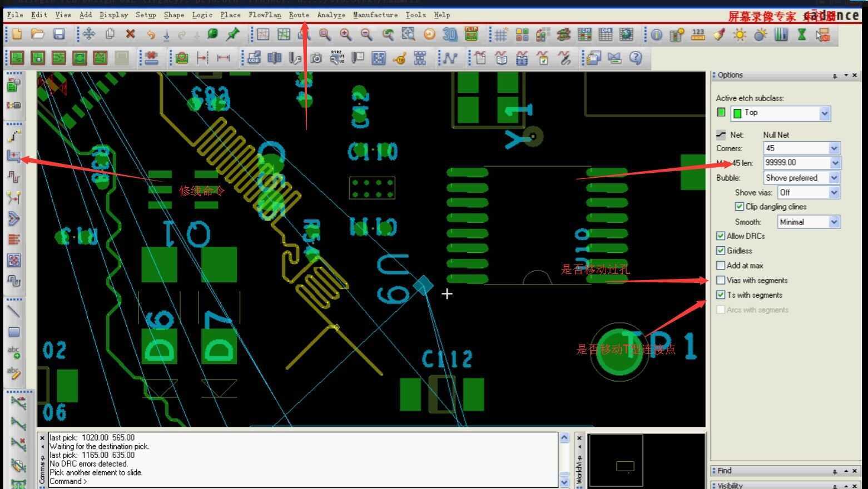This screenshot has height=489, width=868.
Task: Open the Options panel menu arrow
Action: (846, 76)
